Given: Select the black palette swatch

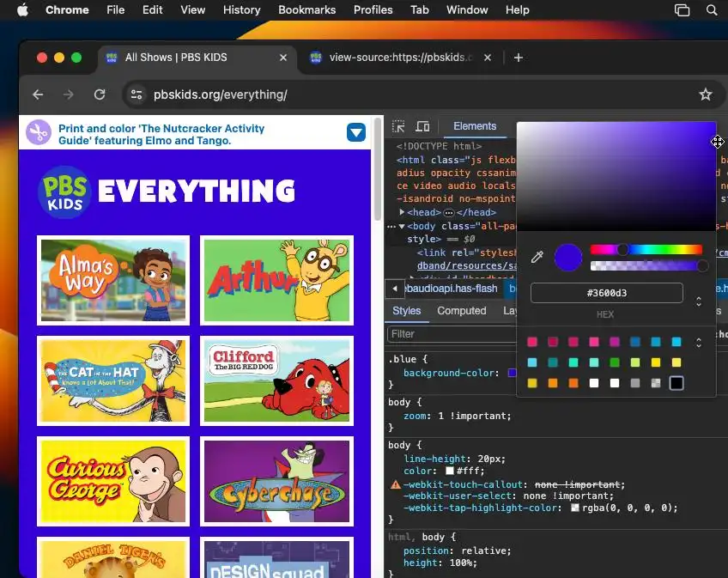Looking at the screenshot, I should coord(676,383).
